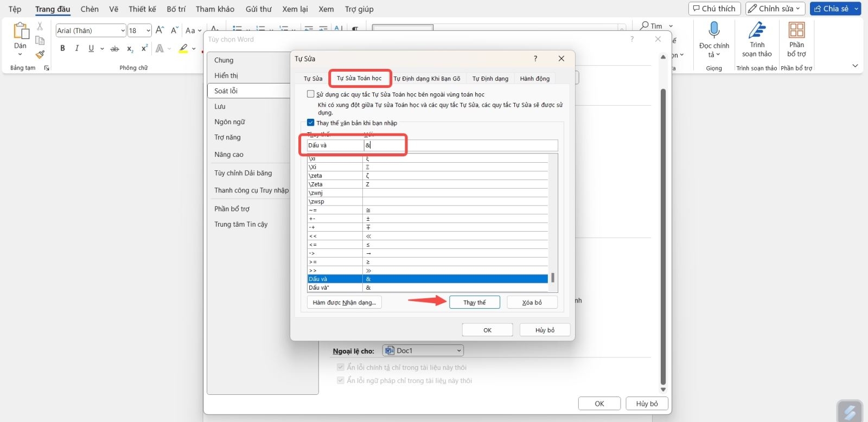Toggle Underline formatting
This screenshot has width=868, height=422.
coord(91,48)
